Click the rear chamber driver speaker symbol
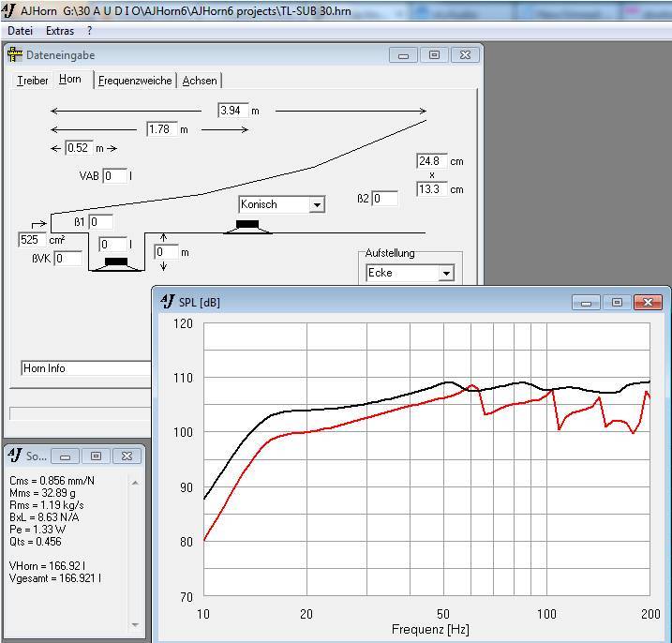The height and width of the screenshot is (643, 672). point(115,262)
